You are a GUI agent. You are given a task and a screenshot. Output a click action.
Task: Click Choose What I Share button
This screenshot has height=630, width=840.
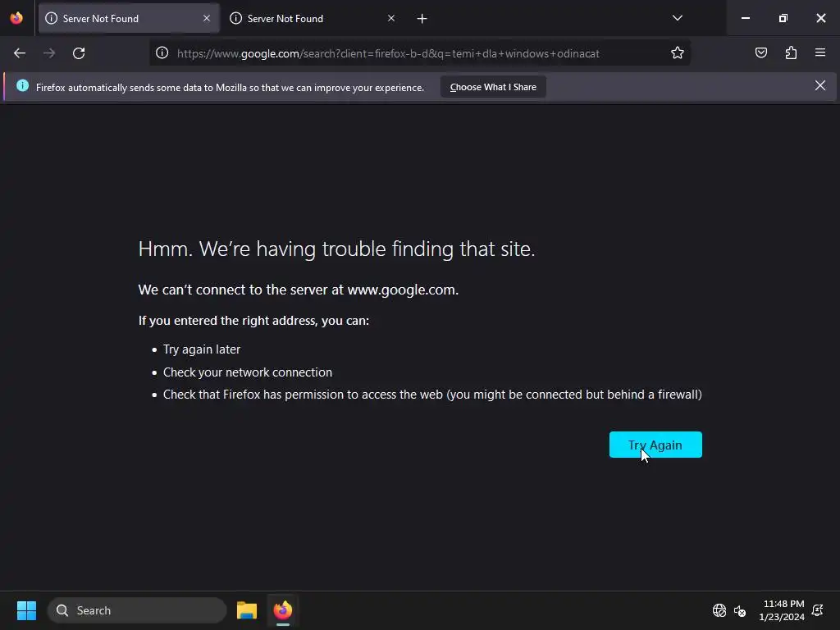pyautogui.click(x=493, y=87)
